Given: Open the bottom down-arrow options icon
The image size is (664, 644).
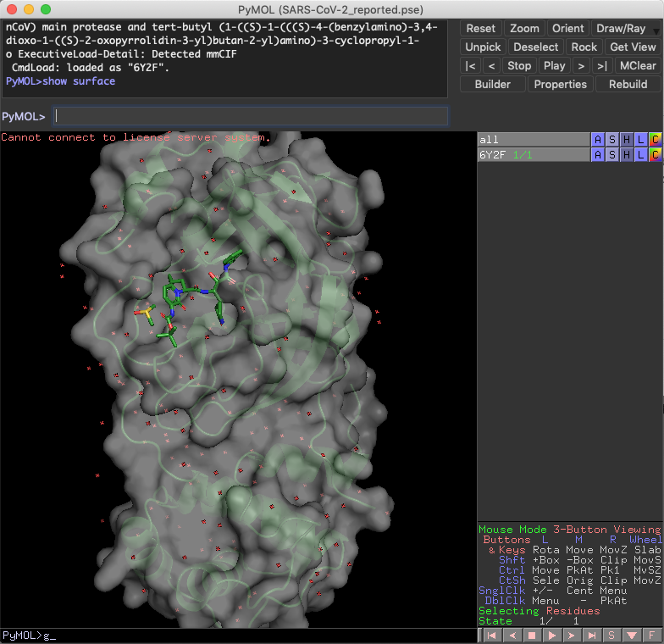Looking at the screenshot, I should 632,636.
